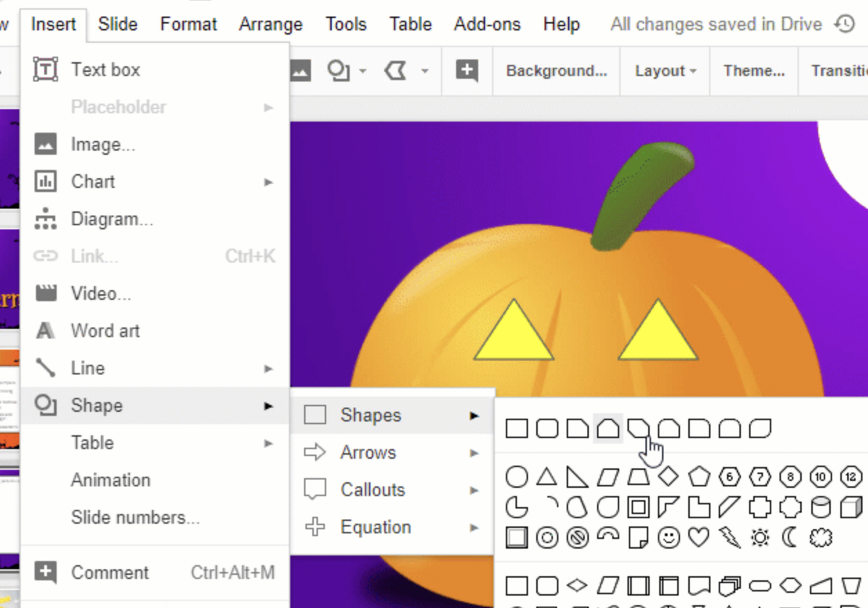Select the L-shape
868x608 pixels.
(699, 507)
